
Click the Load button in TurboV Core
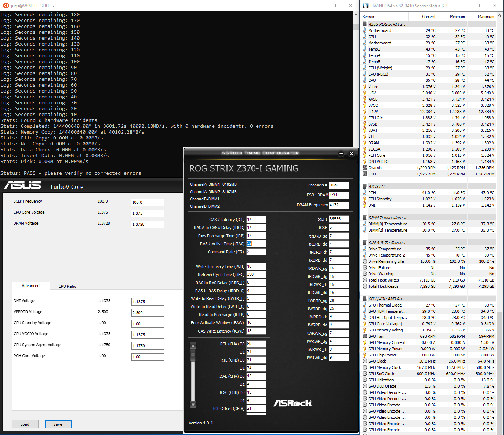(x=25, y=424)
